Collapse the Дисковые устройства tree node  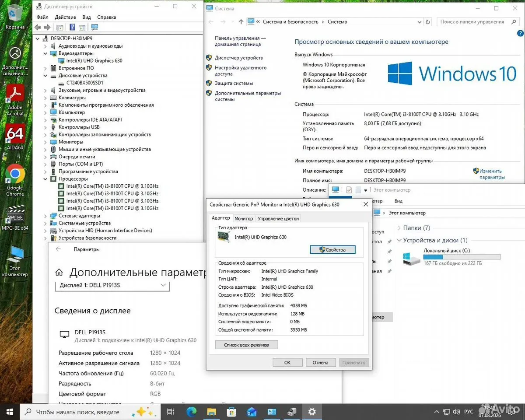click(x=45, y=75)
